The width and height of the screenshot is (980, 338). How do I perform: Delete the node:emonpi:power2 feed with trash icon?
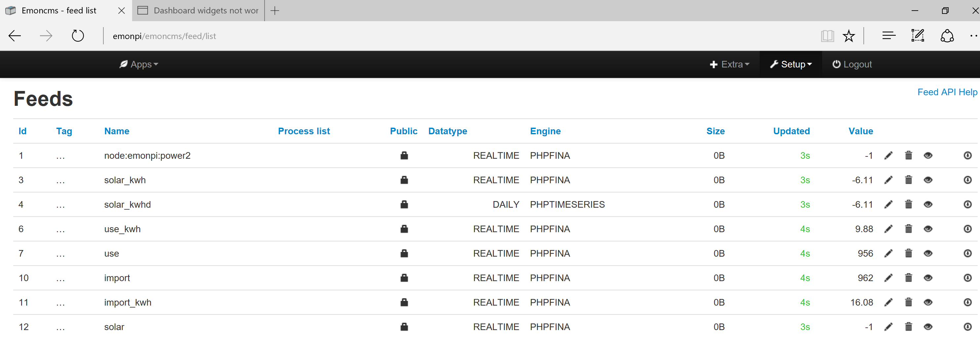coord(908,155)
